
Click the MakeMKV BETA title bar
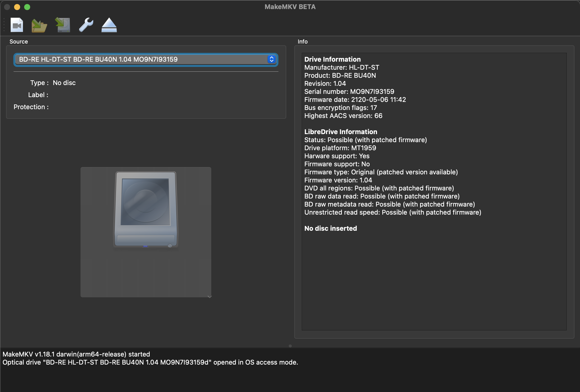point(290,7)
